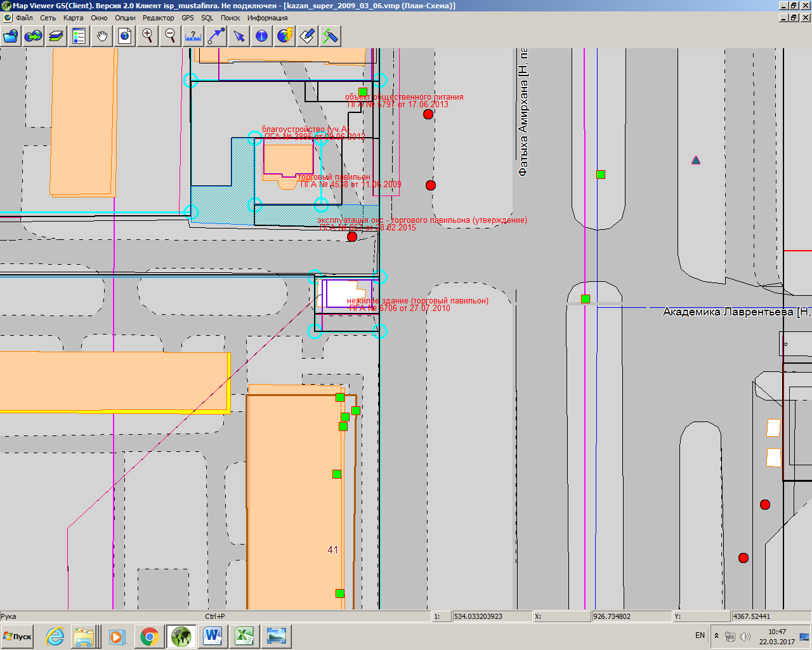Select the Hand pan tool
Image resolution: width=812 pixels, height=650 pixels.
(102, 36)
